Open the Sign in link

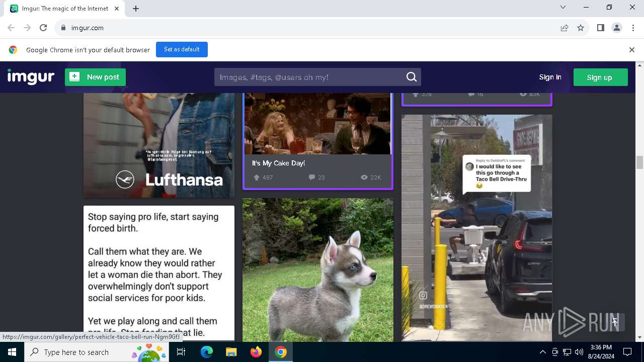pos(550,77)
